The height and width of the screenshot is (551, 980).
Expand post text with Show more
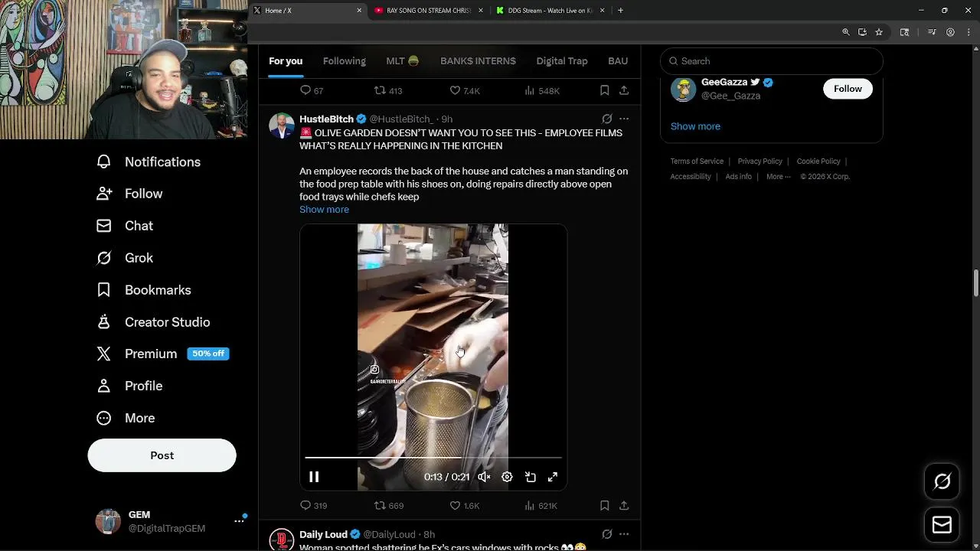[x=324, y=210]
